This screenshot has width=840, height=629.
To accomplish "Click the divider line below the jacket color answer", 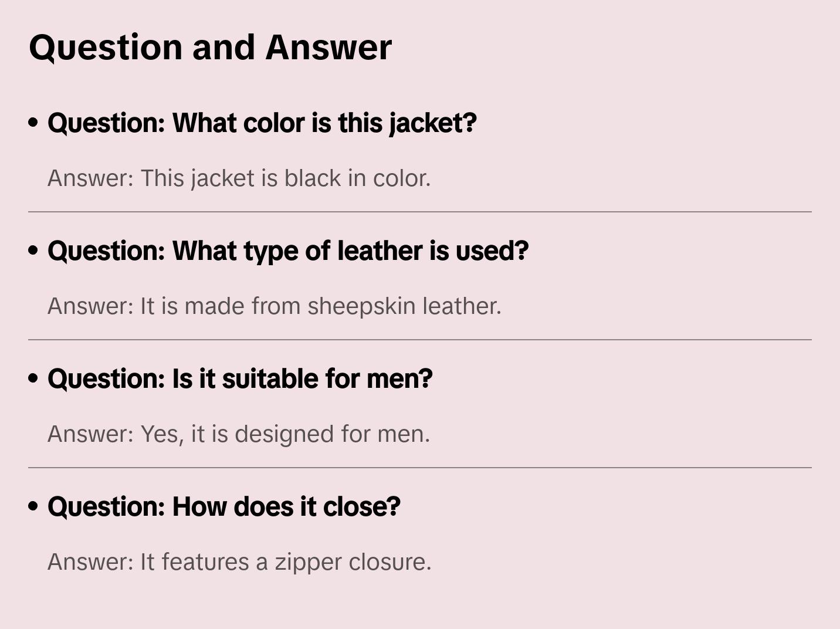I will [420, 212].
